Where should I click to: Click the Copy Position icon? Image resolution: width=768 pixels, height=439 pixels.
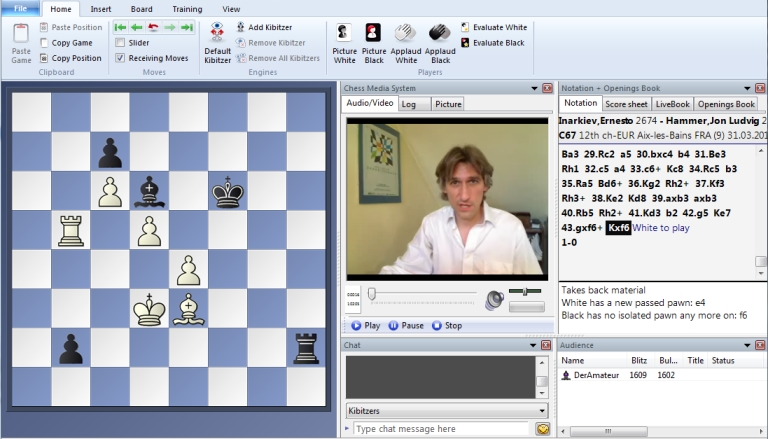point(44,58)
